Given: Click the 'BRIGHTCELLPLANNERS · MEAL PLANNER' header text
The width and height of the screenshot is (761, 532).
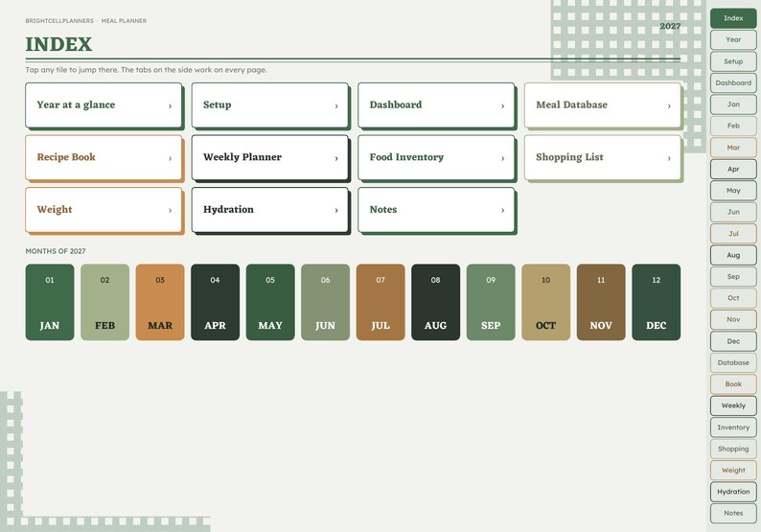Looking at the screenshot, I should click(x=86, y=21).
